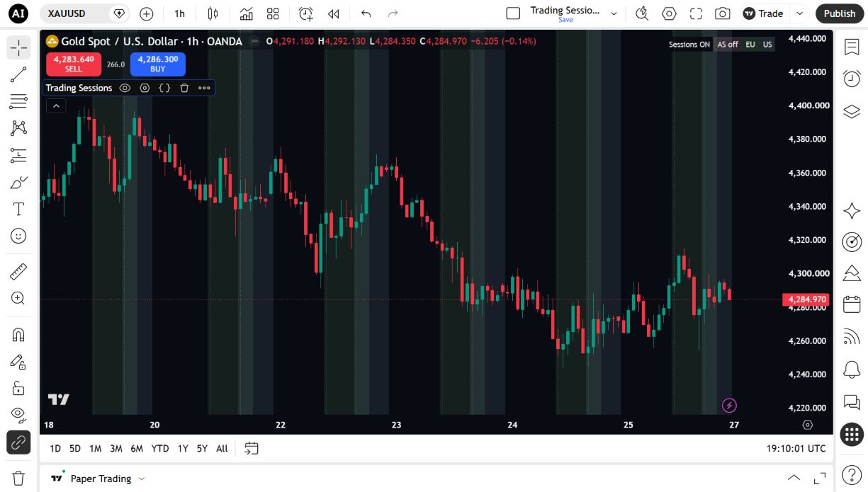View Trading Sessions source code braces
The image size is (868, 492).
(165, 88)
